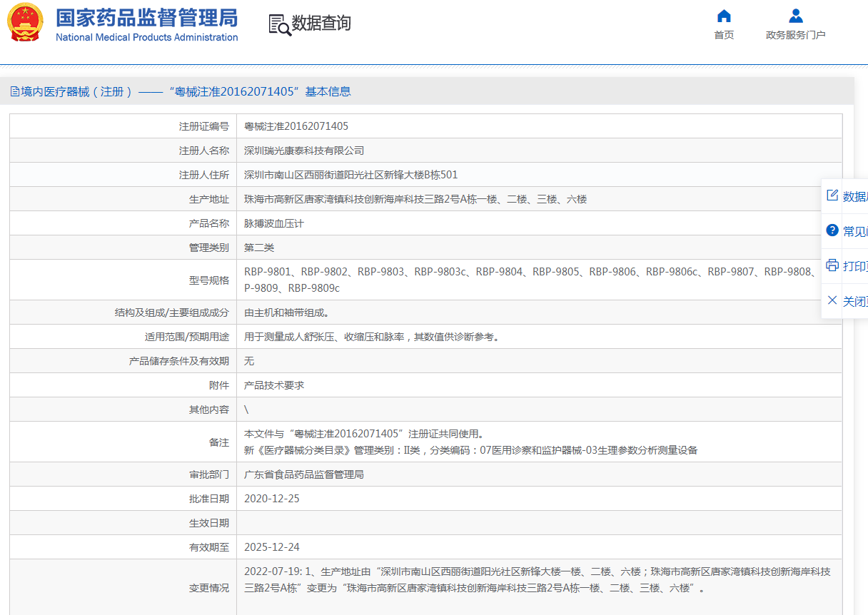The image size is (868, 615).
Task: Click the 数据查询 magnifier document icon
Action: (279, 25)
